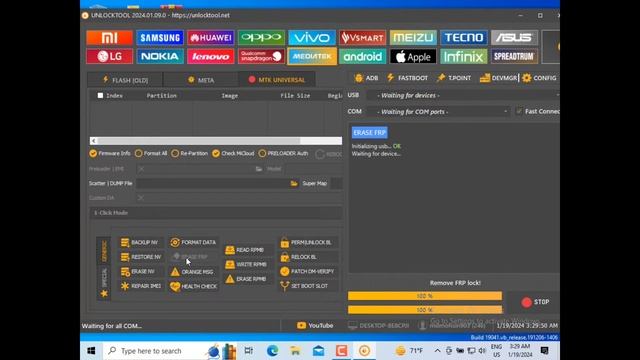640x360 pixels.
Task: Toggle the Check MiCloud option
Action: [233, 153]
